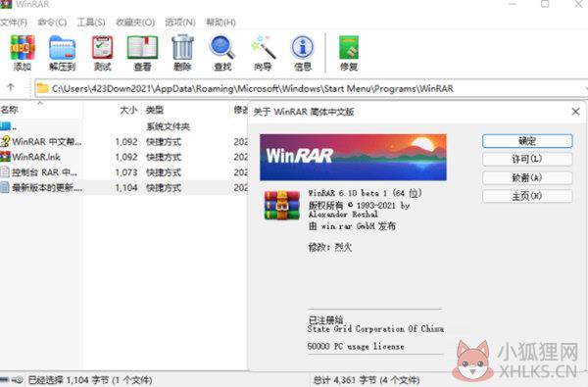Viewport: 588px width, 387px height.
Task: Click the 系统文件夹 type cell
Action: (168, 126)
